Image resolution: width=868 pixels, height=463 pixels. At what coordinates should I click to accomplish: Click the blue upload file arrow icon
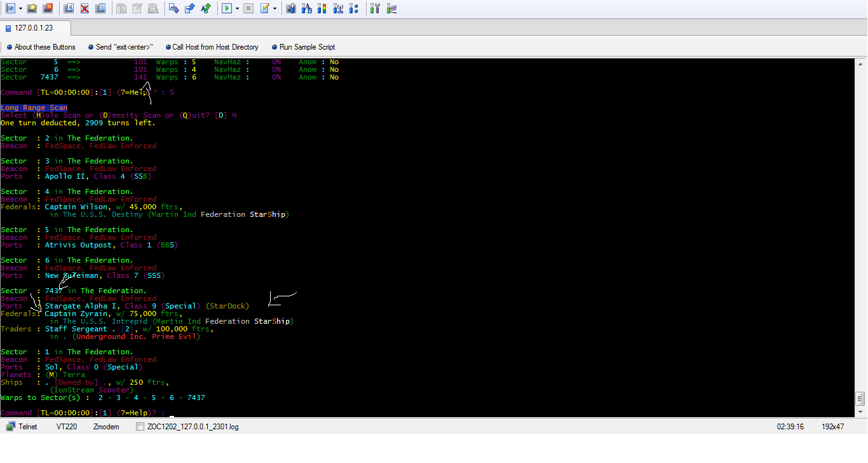(x=189, y=8)
